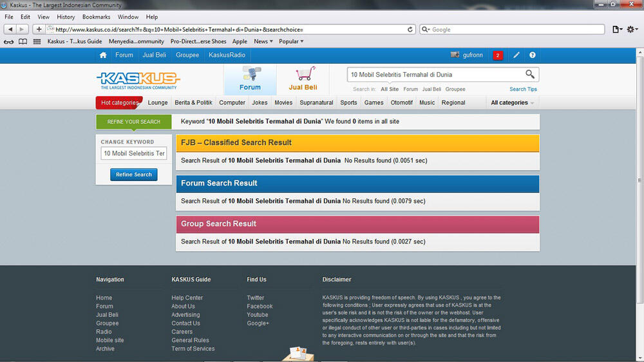
Task: Click KaskusRadio in top bar
Action: [x=227, y=55]
